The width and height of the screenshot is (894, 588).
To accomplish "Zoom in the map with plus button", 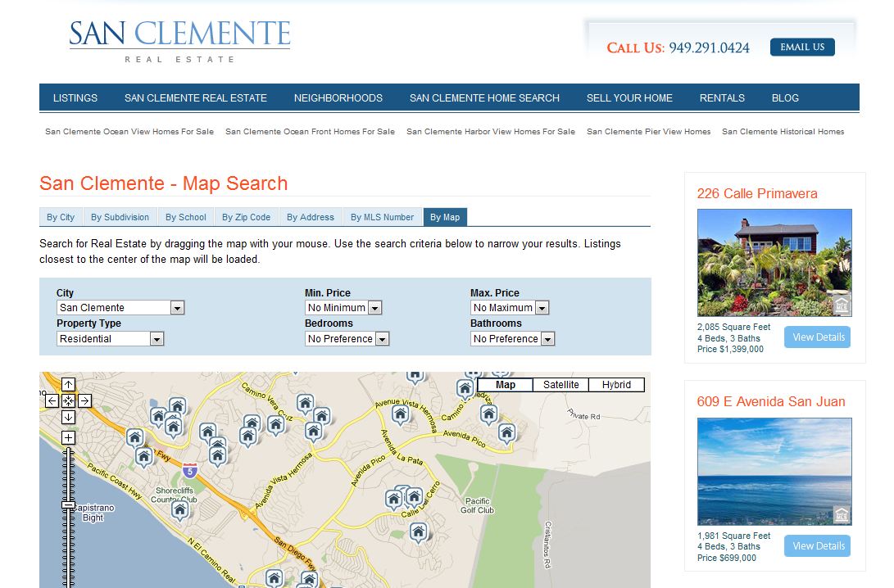I will (x=68, y=437).
